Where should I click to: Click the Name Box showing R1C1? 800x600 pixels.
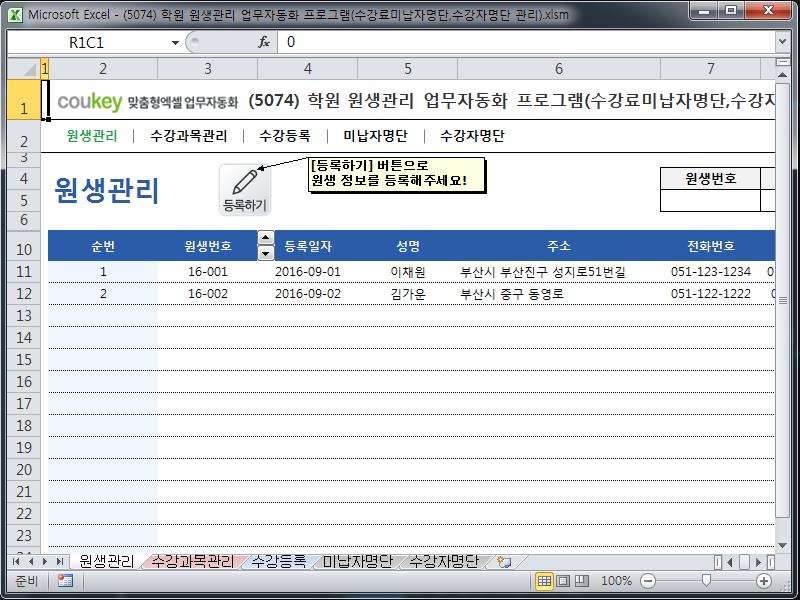click(x=87, y=42)
